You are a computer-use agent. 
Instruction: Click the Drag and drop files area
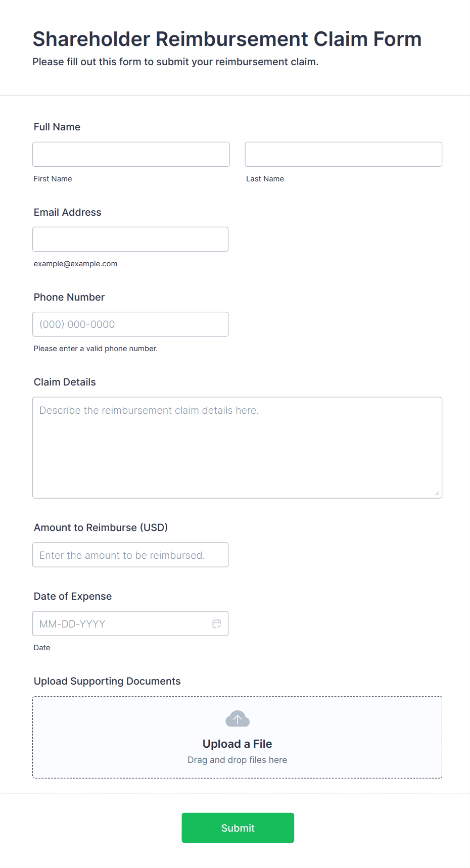pos(238,737)
